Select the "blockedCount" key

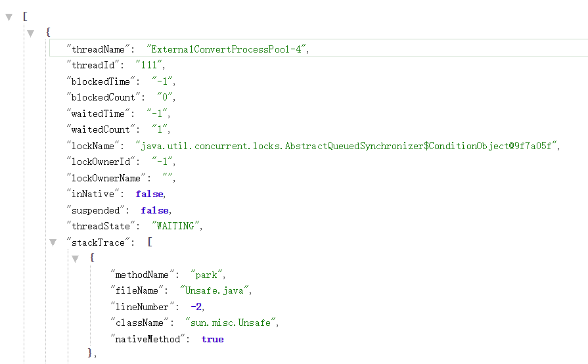pos(104,97)
